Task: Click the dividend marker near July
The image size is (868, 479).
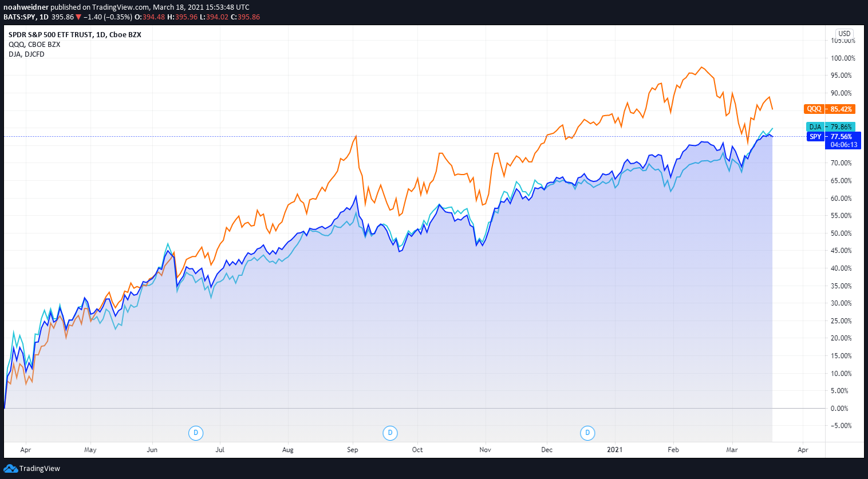Action: click(x=196, y=433)
